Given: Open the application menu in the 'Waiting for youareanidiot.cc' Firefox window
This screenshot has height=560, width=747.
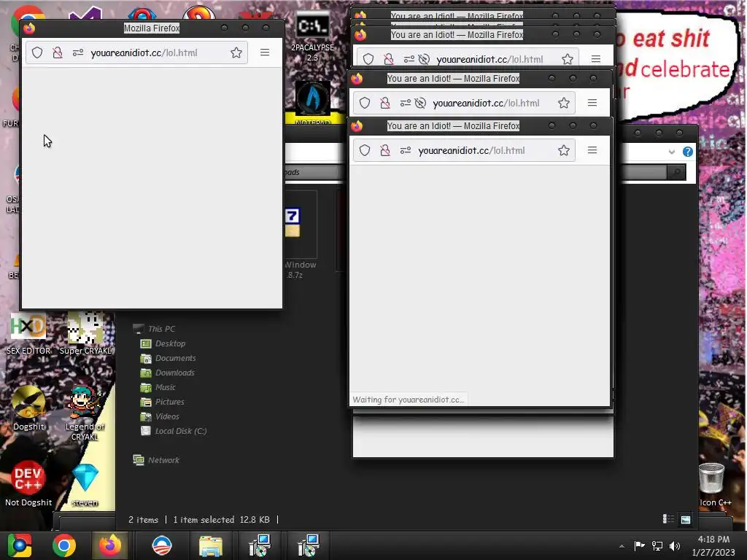Looking at the screenshot, I should pyautogui.click(x=592, y=150).
